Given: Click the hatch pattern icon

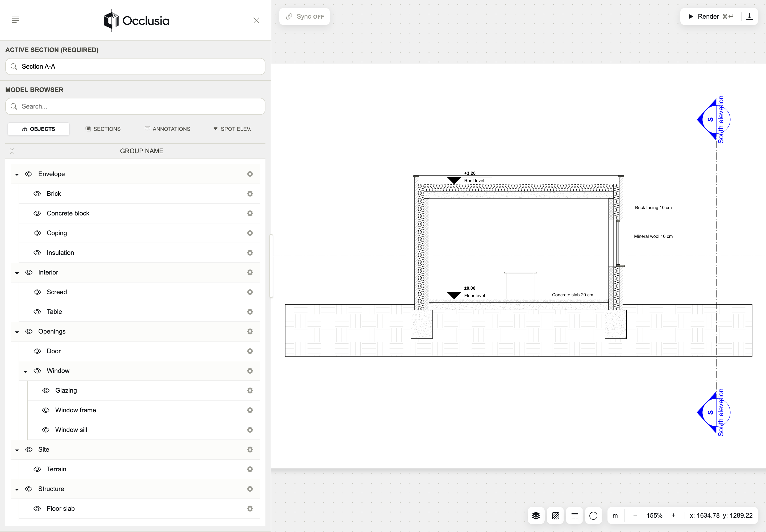Looking at the screenshot, I should pyautogui.click(x=555, y=516).
